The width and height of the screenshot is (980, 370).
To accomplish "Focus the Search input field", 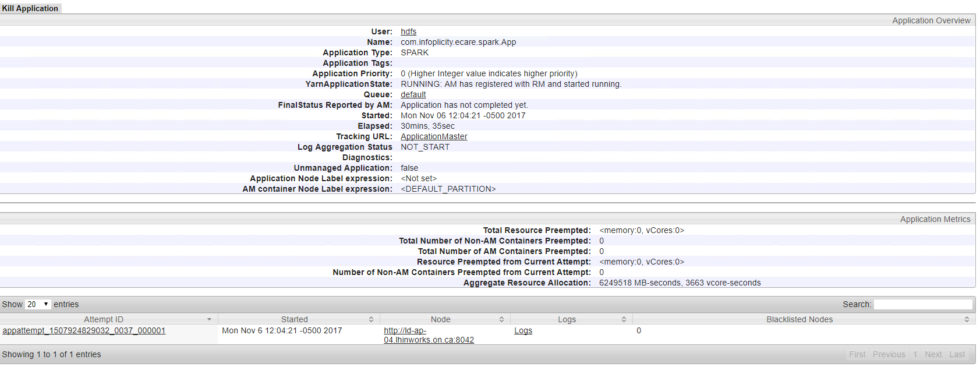I will click(x=923, y=304).
